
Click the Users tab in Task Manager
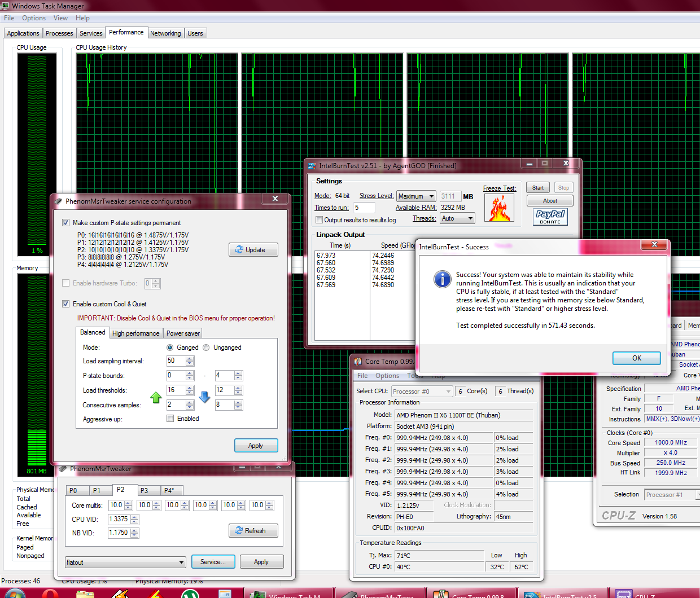point(195,33)
